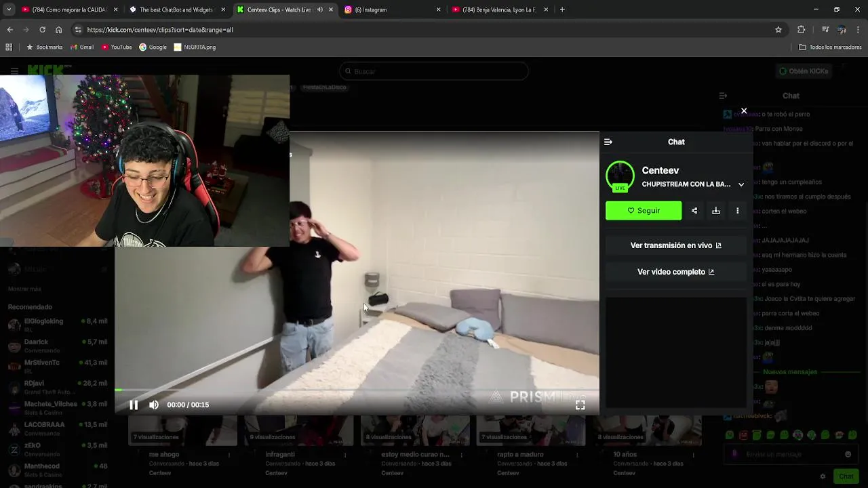The width and height of the screenshot is (868, 488).
Task: Click the Kick Buscar search field
Action: (x=434, y=71)
